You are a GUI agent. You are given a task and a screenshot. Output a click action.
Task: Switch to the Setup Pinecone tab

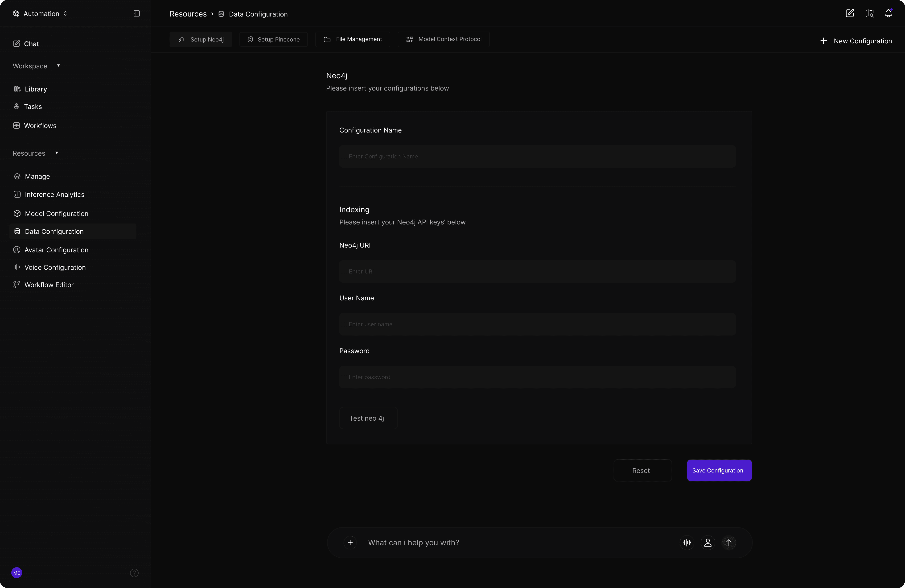[x=273, y=40]
